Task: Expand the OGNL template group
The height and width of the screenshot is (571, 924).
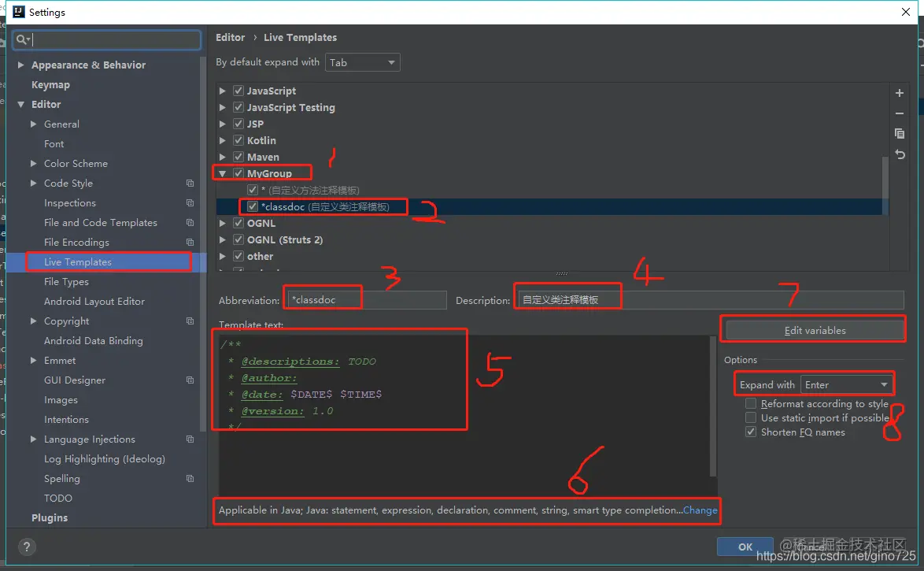Action: pos(222,223)
